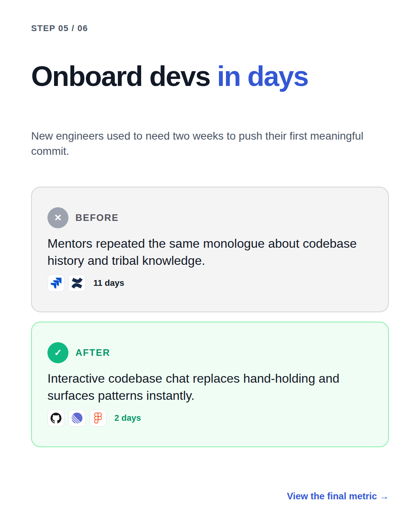This screenshot has width=420, height=525.
Task: Click the GitHub icon in After card
Action: pos(56,418)
